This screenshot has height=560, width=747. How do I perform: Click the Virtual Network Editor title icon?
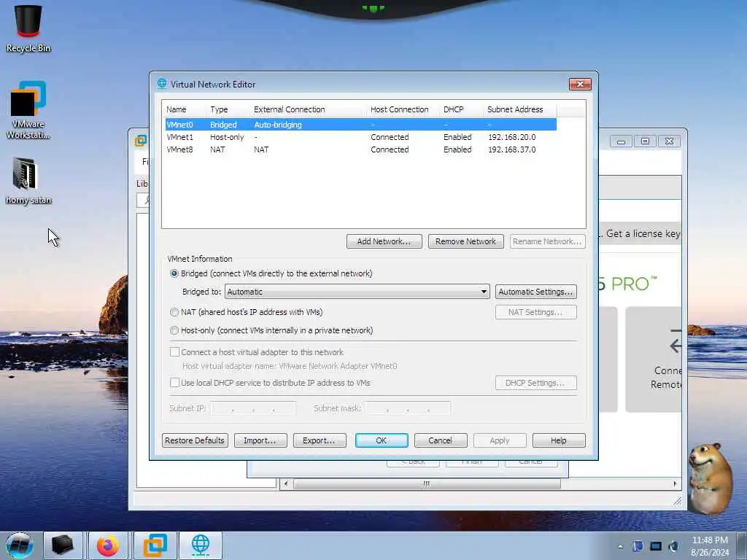click(x=162, y=84)
